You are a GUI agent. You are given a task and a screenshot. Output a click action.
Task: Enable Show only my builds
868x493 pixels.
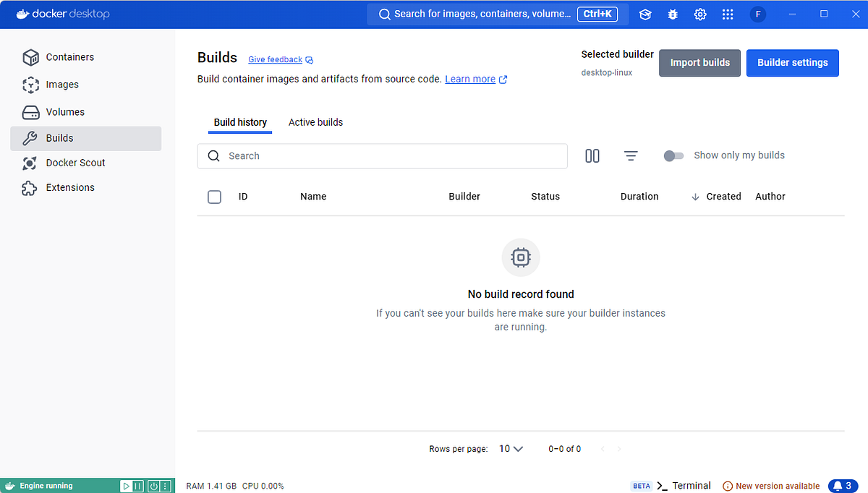pyautogui.click(x=673, y=155)
